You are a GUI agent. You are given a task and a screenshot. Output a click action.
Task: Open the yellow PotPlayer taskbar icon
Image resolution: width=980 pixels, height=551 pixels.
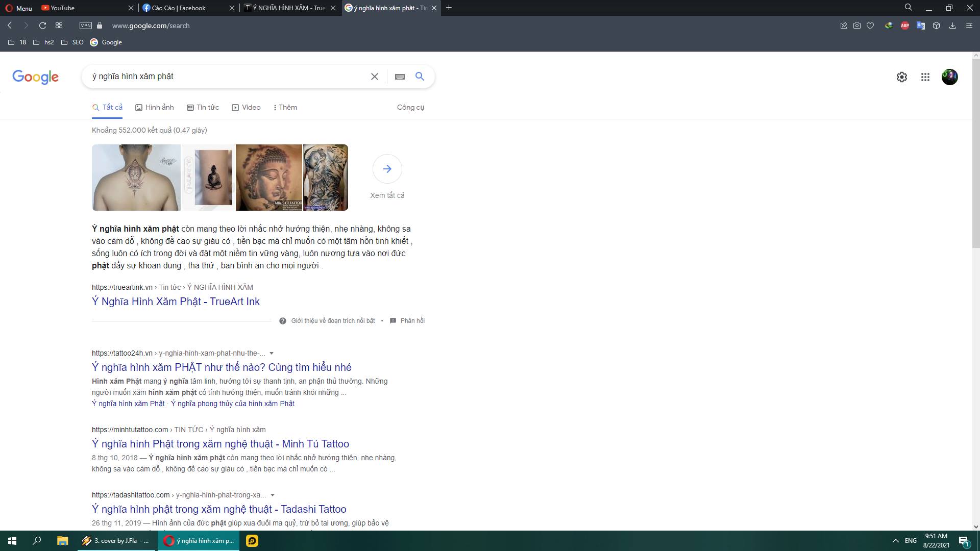tap(252, 541)
